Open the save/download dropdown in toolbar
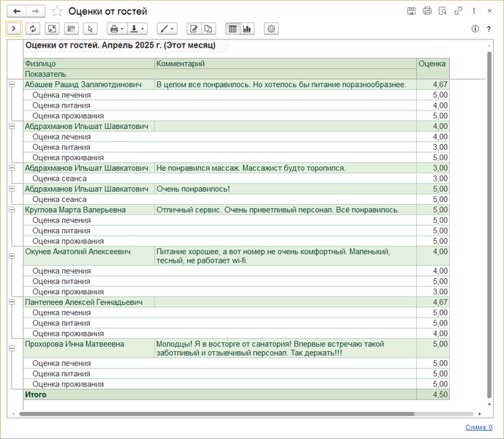Image resolution: width=504 pixels, height=439 pixels. pos(137,29)
